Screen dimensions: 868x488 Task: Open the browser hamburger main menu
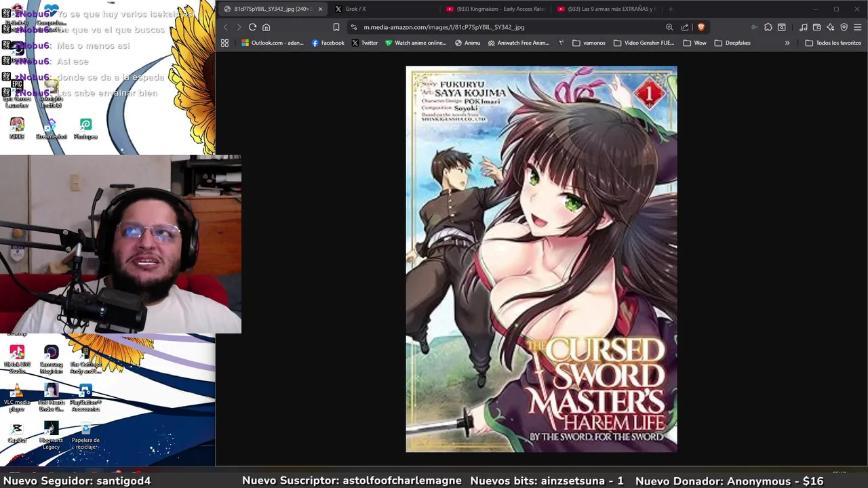click(858, 27)
